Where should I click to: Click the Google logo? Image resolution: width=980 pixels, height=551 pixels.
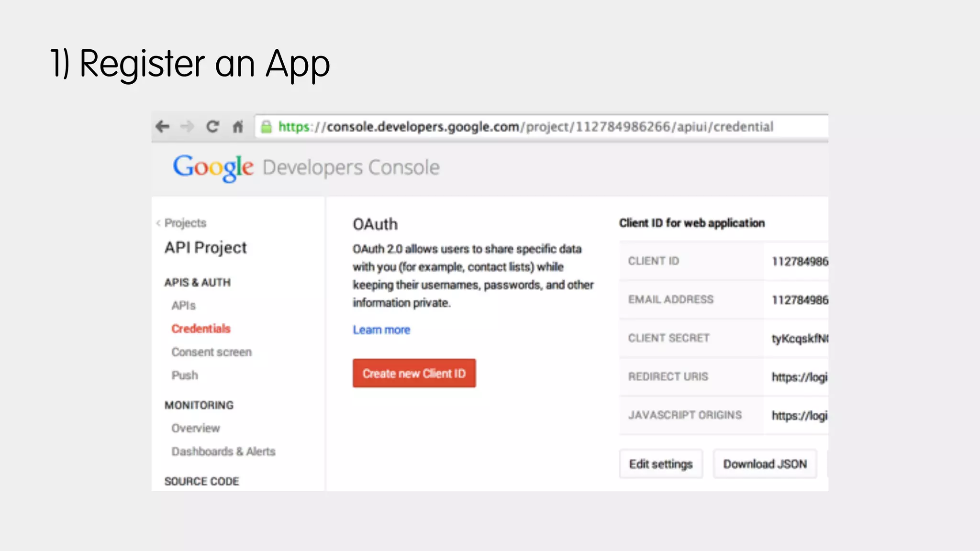(213, 168)
